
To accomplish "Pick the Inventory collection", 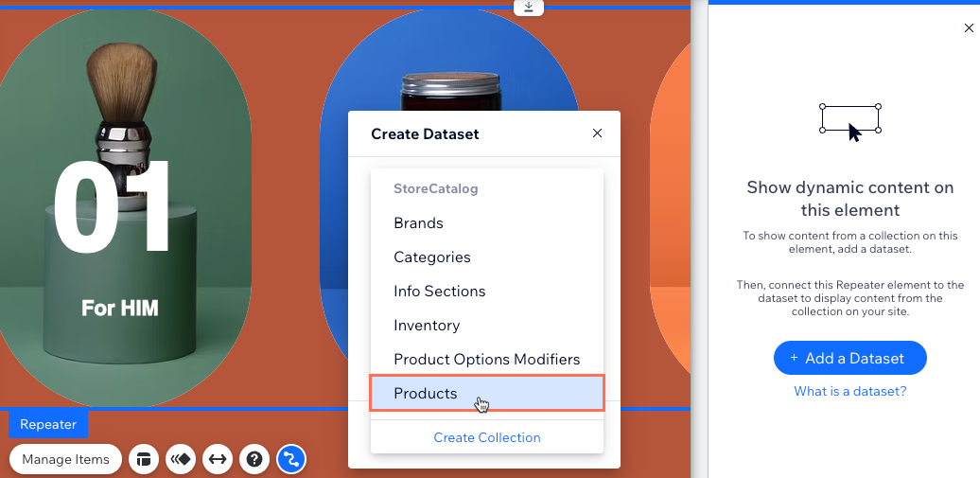I will click(427, 326).
